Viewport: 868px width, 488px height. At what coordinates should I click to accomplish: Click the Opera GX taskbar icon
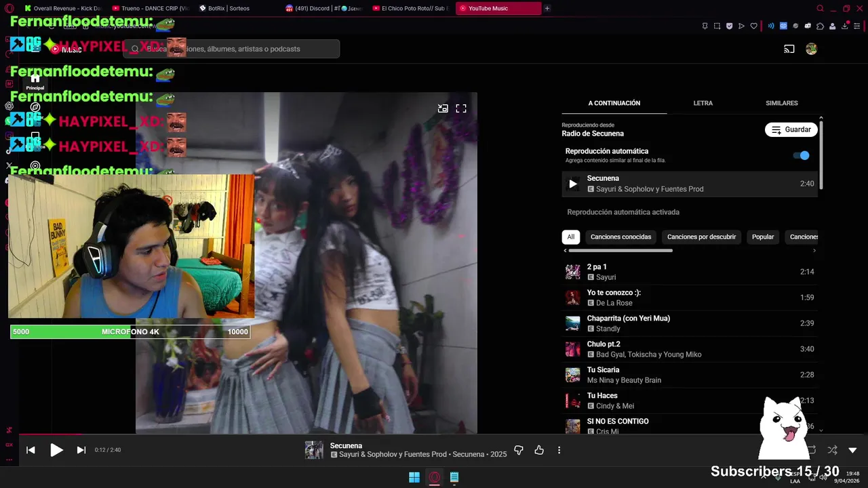[x=435, y=477]
